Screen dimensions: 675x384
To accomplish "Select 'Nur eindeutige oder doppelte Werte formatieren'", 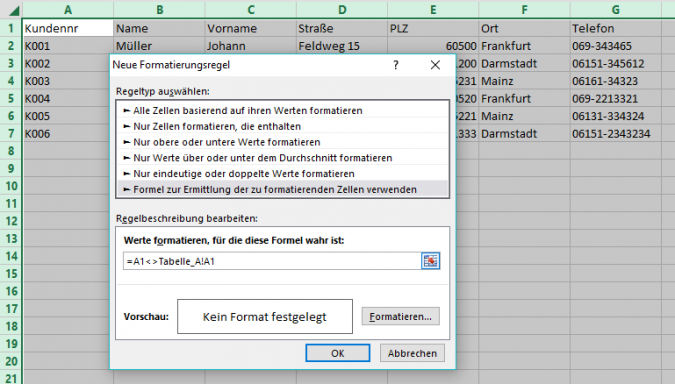I will [x=282, y=174].
